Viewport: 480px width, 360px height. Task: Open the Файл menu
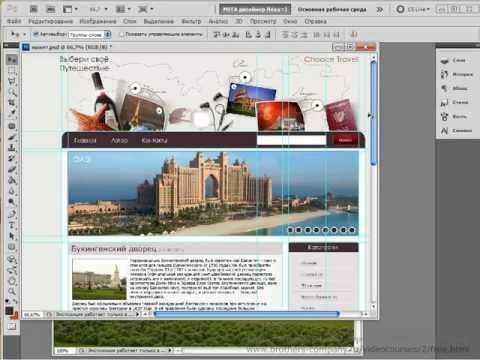pyautogui.click(x=14, y=21)
